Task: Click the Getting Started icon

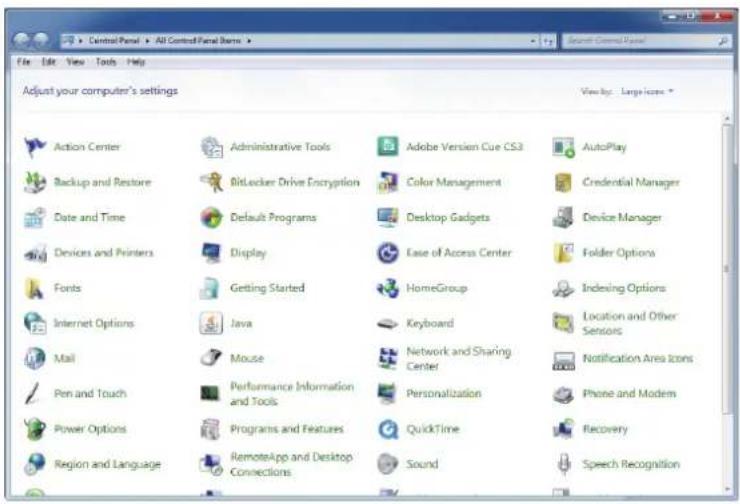Action: pos(210,288)
